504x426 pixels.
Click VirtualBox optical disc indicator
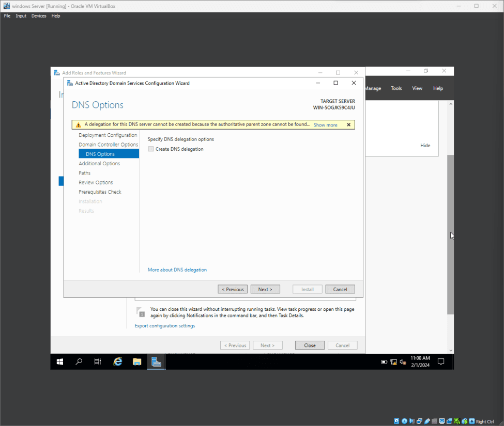click(x=404, y=421)
